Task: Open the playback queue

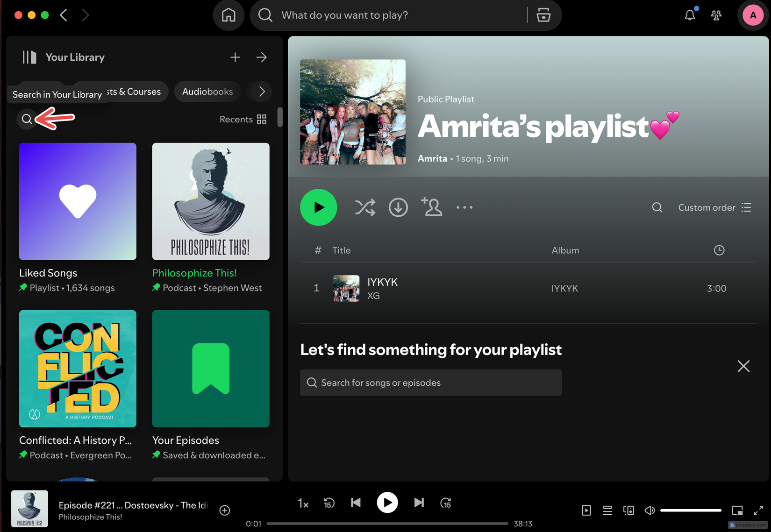Action: coord(607,510)
